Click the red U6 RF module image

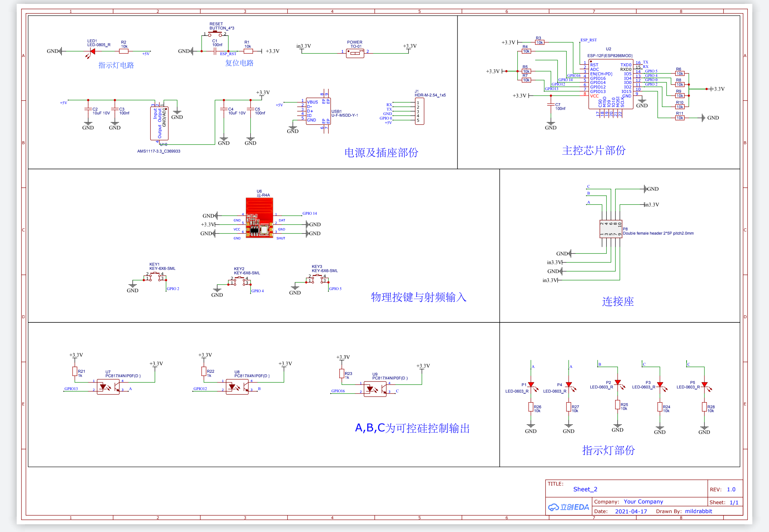coord(259,217)
